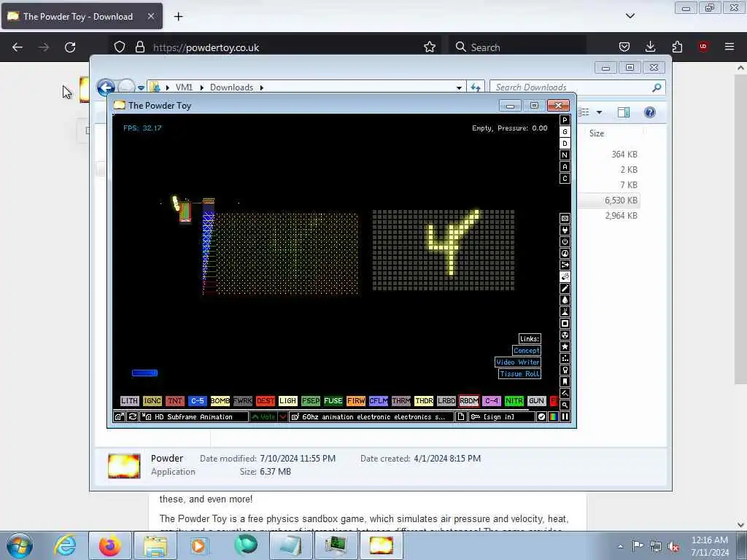Open renderer options rainbow icon
The height and width of the screenshot is (560, 747).
point(553,416)
